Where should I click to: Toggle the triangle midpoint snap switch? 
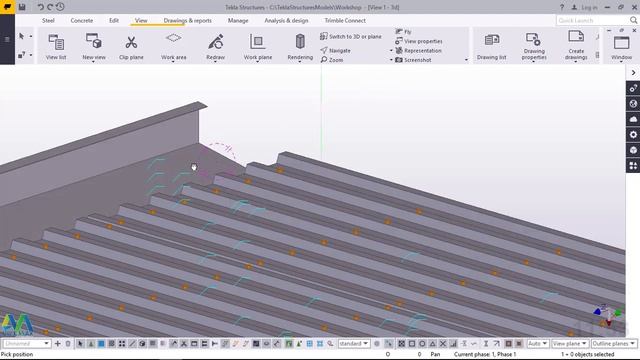coord(433,344)
